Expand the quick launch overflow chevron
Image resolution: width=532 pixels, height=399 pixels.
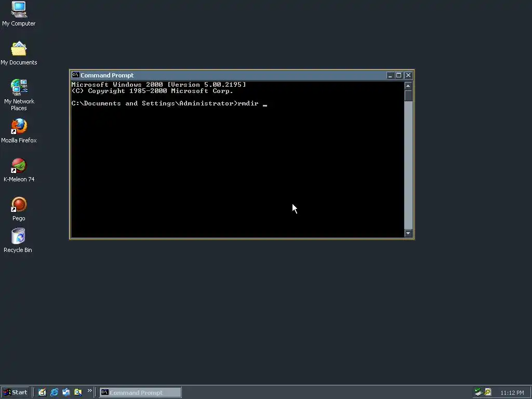pos(89,391)
